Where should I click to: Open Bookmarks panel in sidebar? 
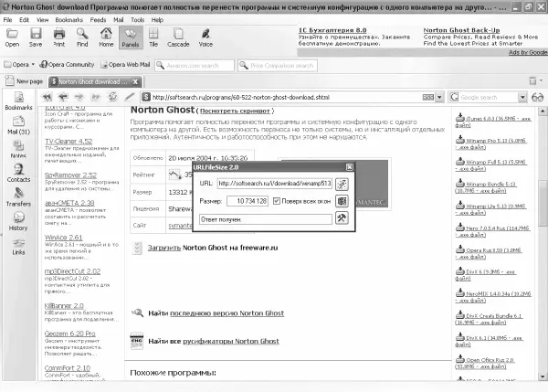(x=18, y=101)
